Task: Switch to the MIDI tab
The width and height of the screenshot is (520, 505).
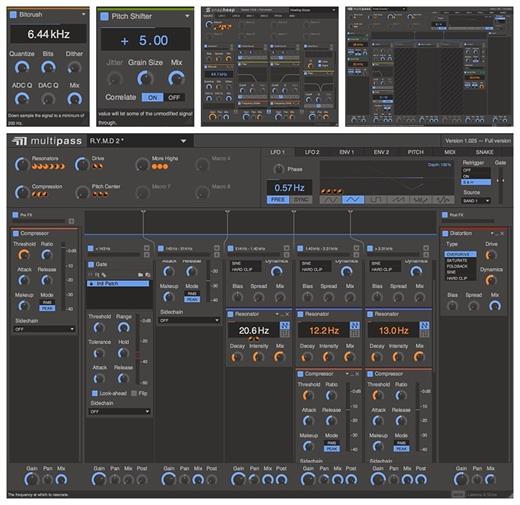Action: pyautogui.click(x=450, y=152)
